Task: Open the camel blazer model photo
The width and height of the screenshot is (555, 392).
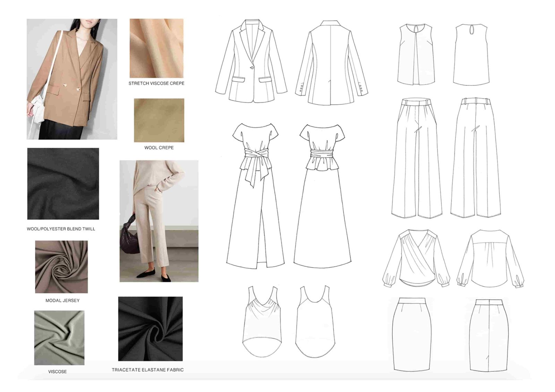Action: pos(72,79)
